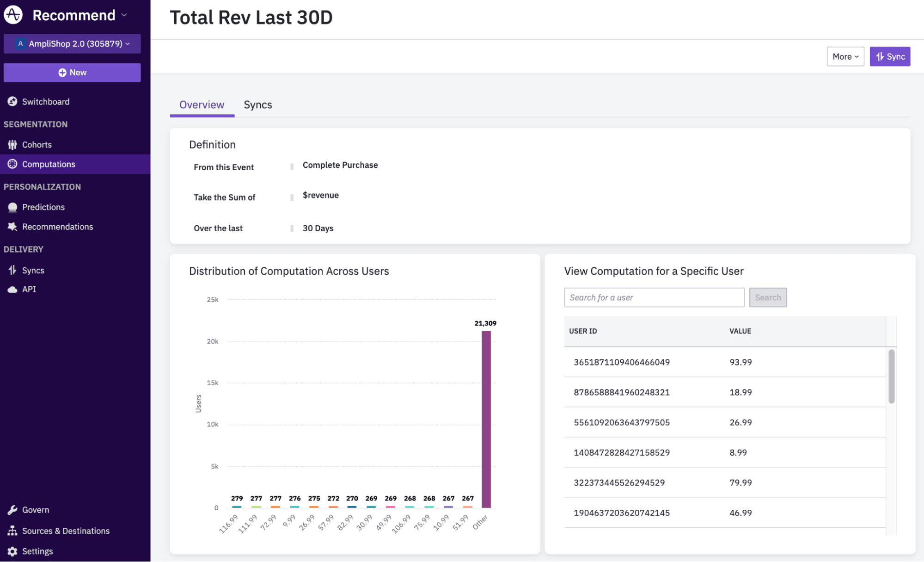Open Syncs under the Delivery section

(33, 270)
